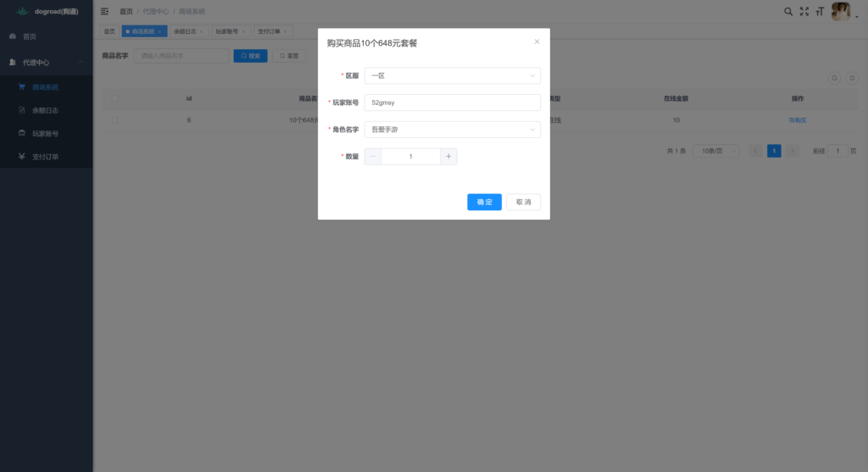This screenshot has width=868, height=472.
Task: Toggle the select-all header checkbox
Action: coord(114,98)
